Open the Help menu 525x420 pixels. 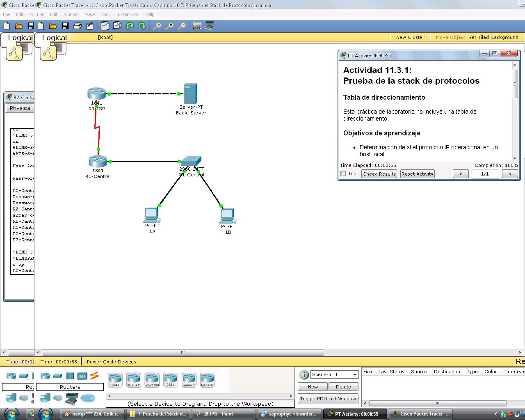tap(150, 14)
